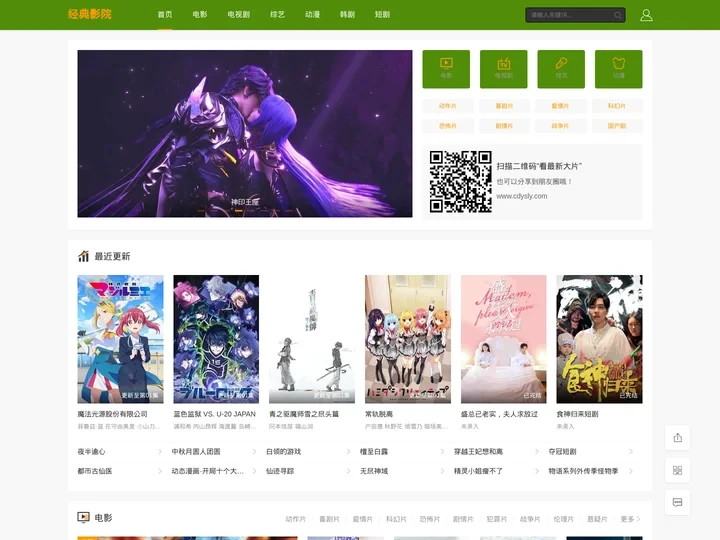
Task: Select the 喜剧片 genre tag button
Action: [504, 106]
